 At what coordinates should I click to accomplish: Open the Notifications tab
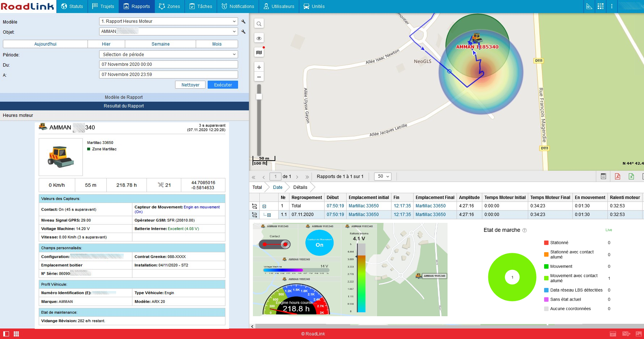click(238, 7)
